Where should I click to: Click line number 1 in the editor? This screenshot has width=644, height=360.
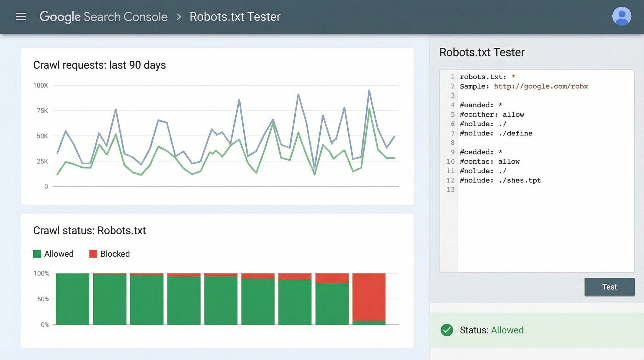[453, 77]
